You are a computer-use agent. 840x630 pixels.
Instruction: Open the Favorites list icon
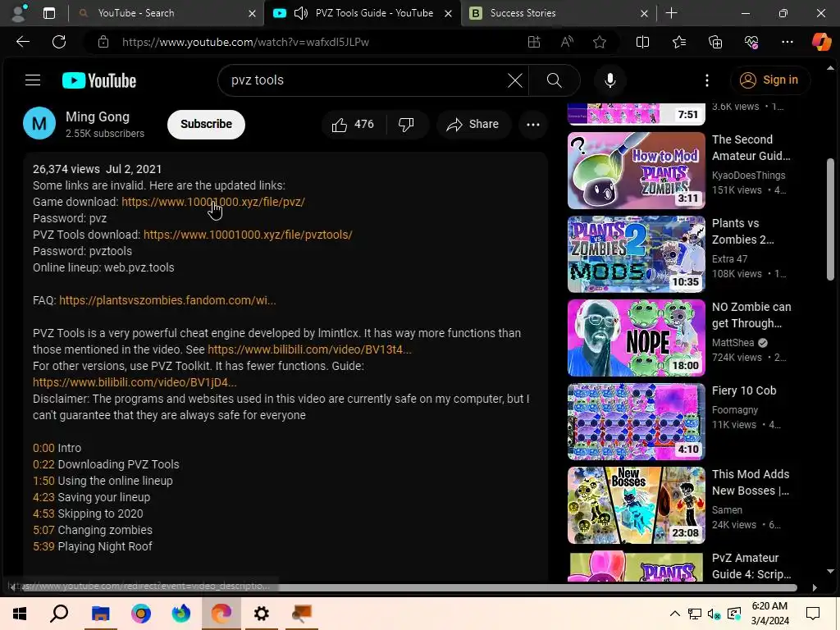[678, 42]
